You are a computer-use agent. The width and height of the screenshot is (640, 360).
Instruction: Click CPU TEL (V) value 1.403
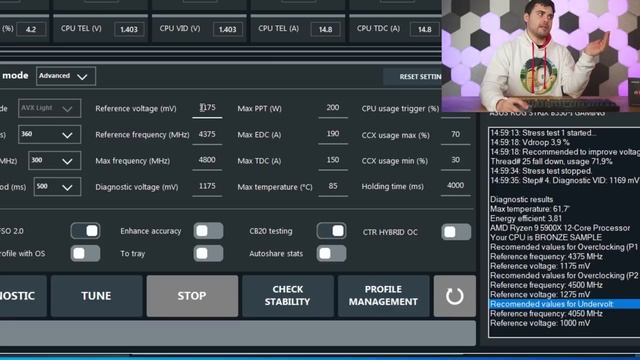(x=129, y=29)
